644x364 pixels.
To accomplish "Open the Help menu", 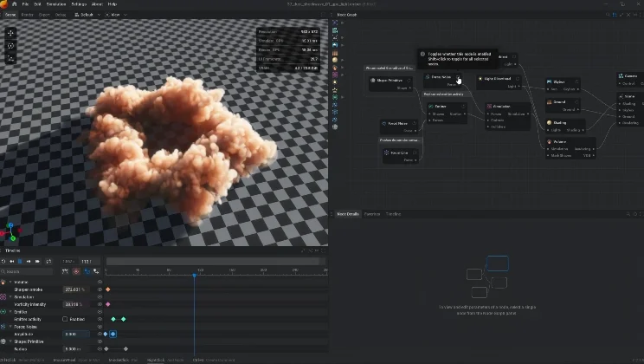I will (x=113, y=4).
